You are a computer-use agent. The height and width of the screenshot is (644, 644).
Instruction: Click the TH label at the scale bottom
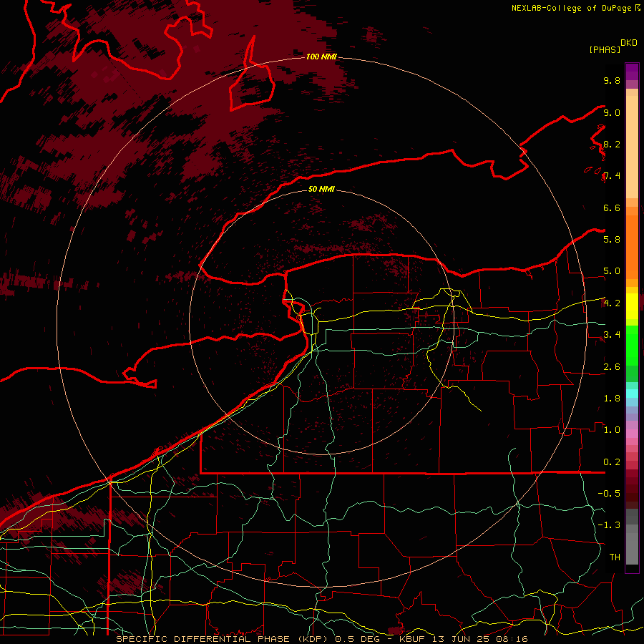pos(615,557)
